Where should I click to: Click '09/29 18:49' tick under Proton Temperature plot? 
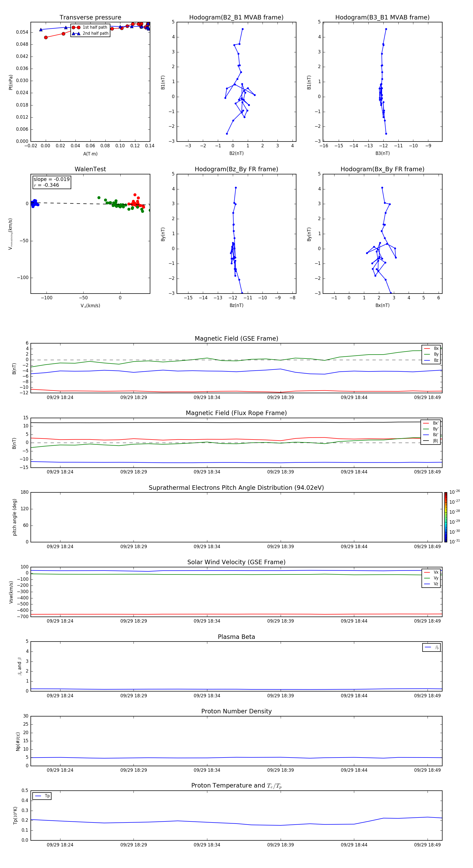(x=427, y=845)
